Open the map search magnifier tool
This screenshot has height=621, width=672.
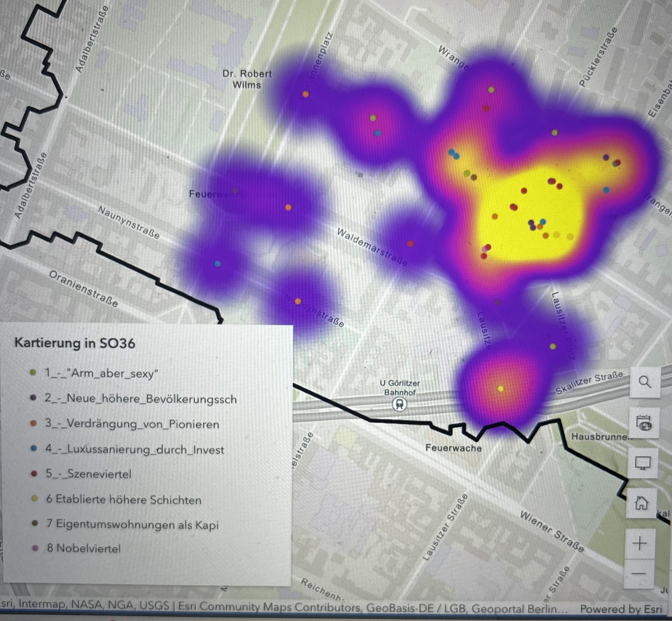(644, 382)
